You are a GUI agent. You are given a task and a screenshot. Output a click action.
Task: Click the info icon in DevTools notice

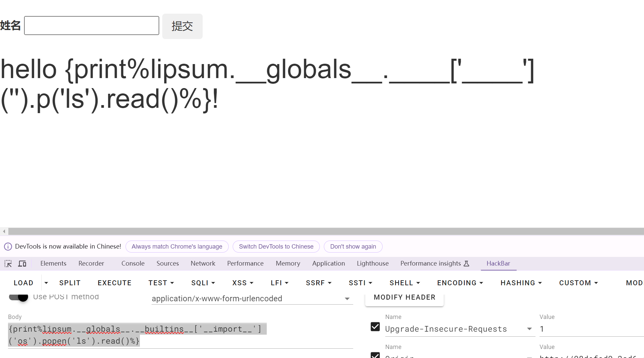click(x=8, y=247)
